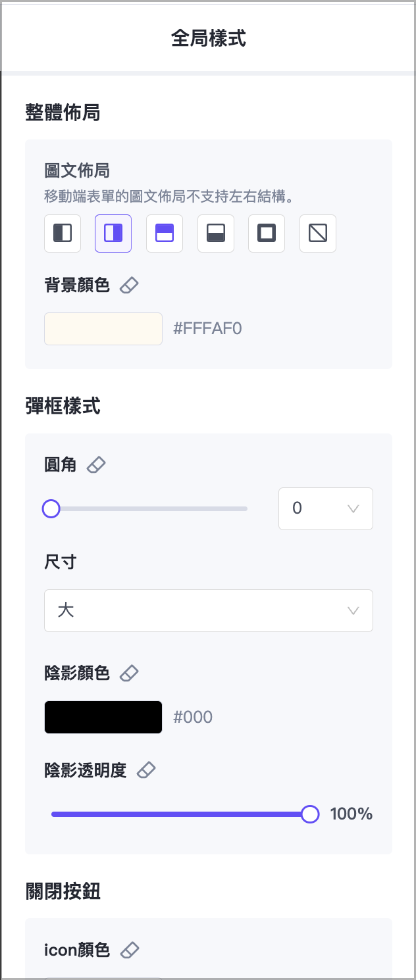Reset 陰影顏色 with the eraser icon
This screenshot has height=980, width=416.
tap(129, 672)
